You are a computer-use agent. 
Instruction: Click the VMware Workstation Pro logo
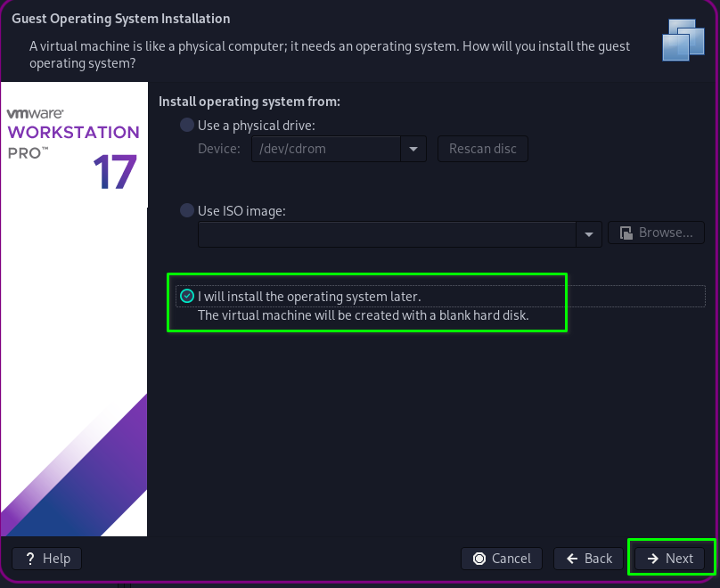[x=72, y=133]
